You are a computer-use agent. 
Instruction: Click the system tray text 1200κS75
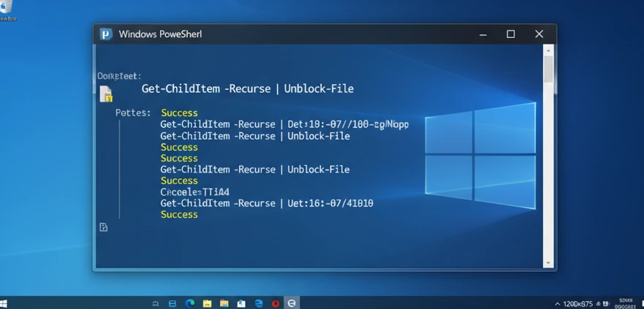(x=578, y=304)
